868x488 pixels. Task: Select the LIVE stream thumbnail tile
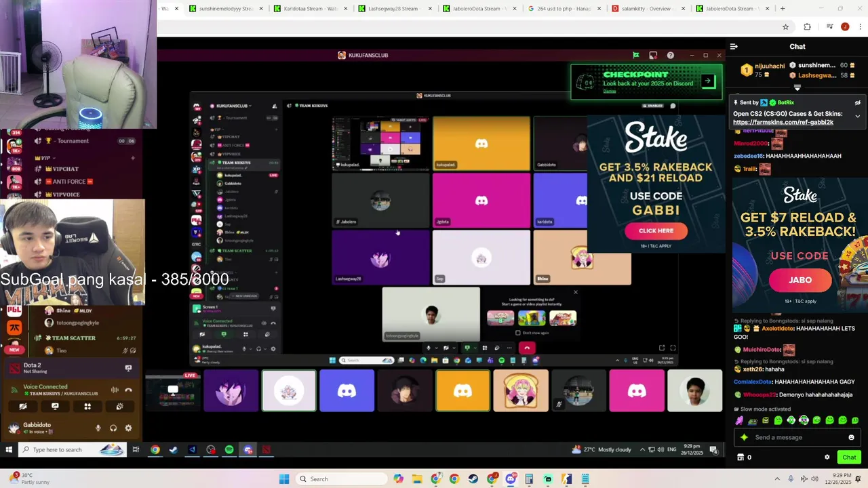tap(173, 390)
